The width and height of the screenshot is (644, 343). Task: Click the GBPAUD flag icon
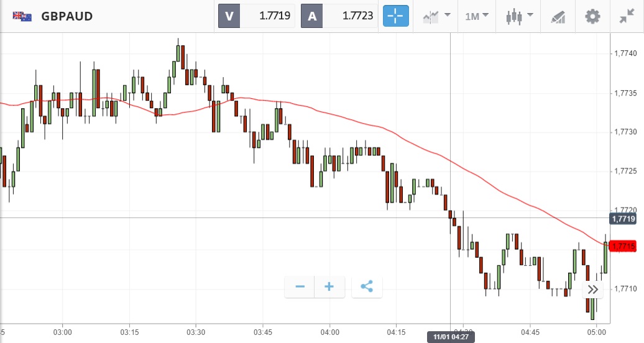(x=22, y=17)
